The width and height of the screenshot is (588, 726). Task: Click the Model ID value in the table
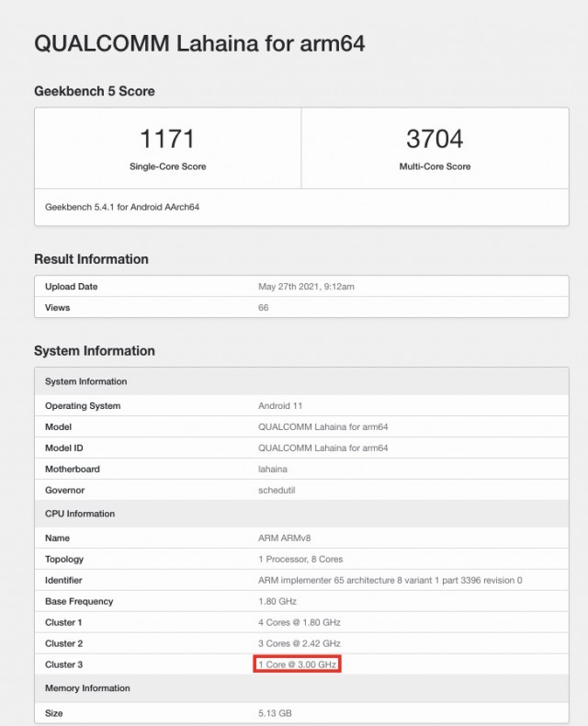coord(323,448)
